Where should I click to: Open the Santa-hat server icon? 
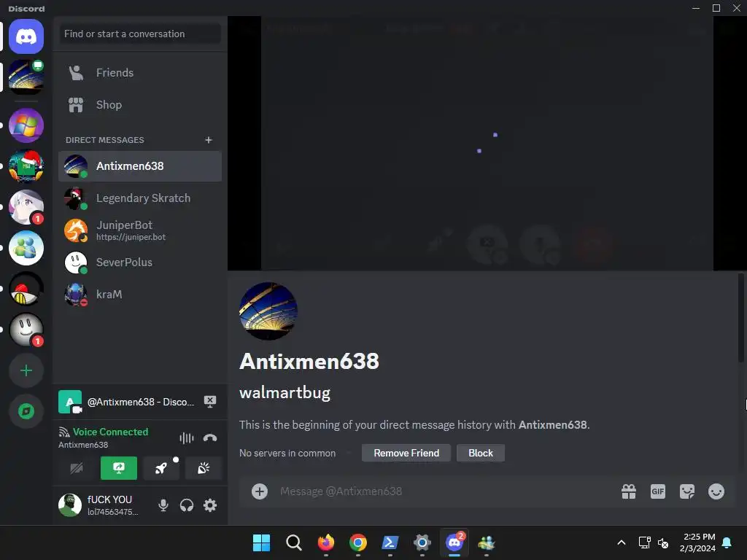pos(26,166)
